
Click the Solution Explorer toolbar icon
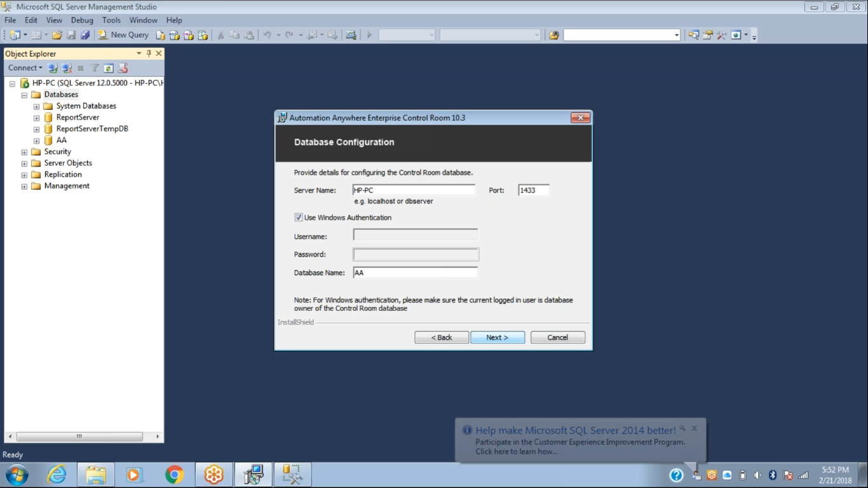click(x=693, y=35)
